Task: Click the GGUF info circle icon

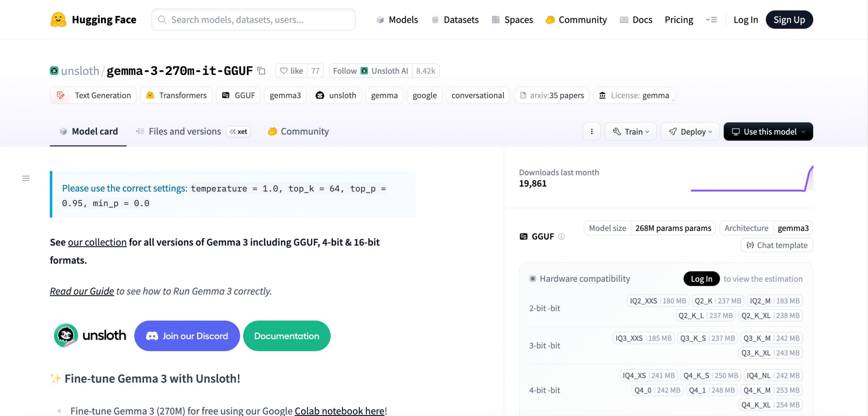Action: tap(561, 236)
